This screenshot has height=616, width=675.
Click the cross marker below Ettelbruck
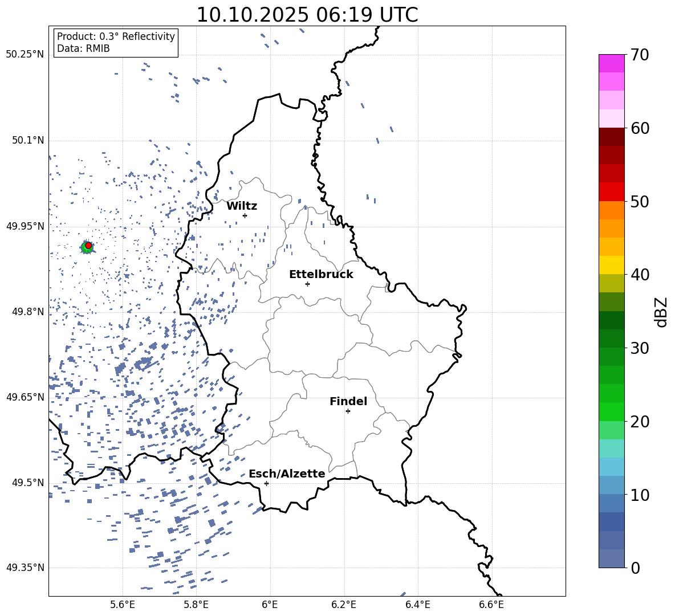(307, 284)
